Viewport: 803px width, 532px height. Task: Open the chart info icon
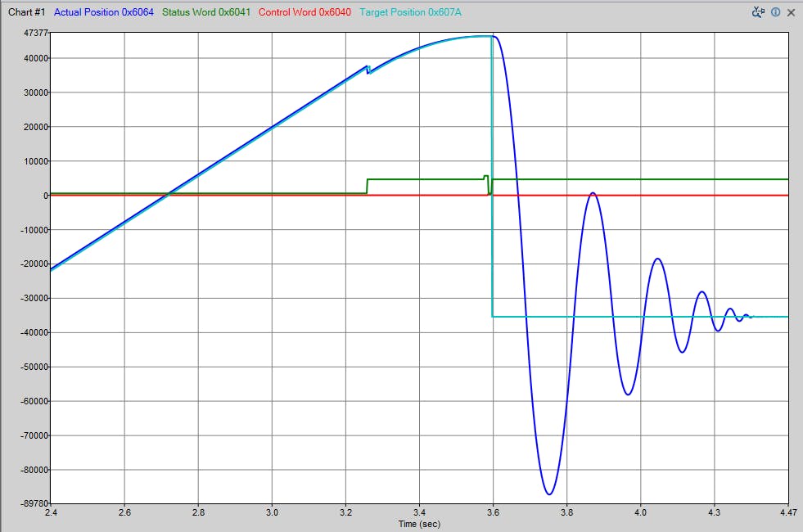pyautogui.click(x=775, y=12)
